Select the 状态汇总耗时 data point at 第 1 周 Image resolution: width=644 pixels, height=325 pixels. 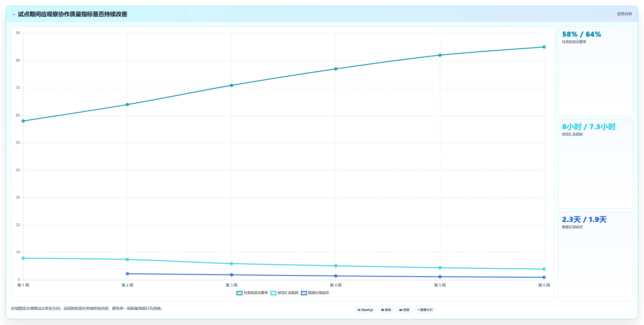pyautogui.click(x=23, y=258)
